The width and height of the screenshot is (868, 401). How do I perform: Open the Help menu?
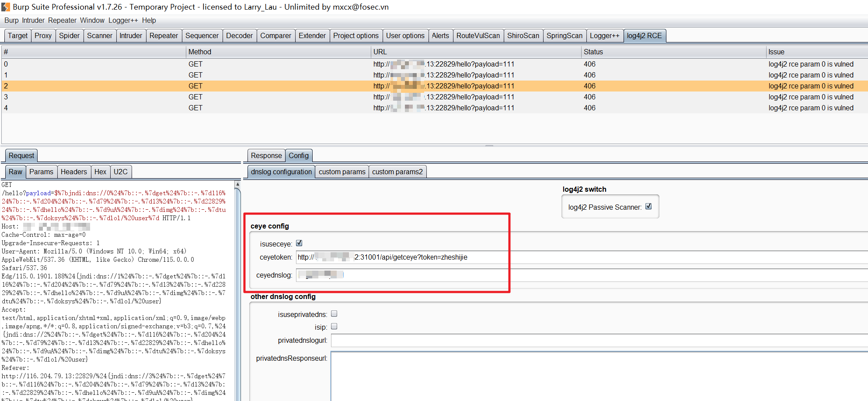(150, 20)
